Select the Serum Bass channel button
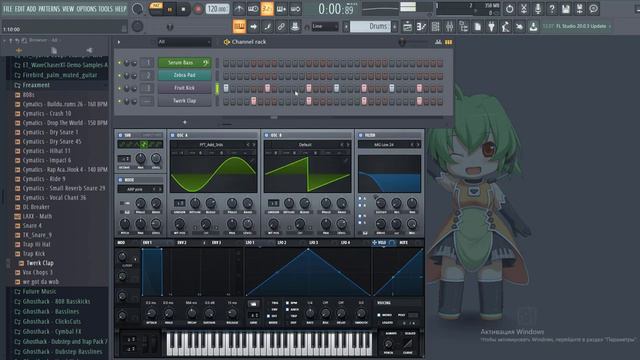This screenshot has height=360, width=640. 184,62
